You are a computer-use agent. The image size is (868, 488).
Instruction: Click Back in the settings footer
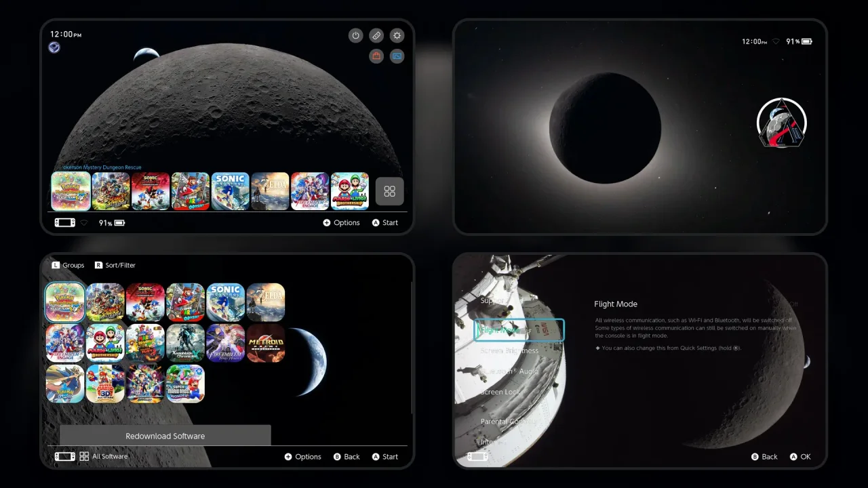764,456
